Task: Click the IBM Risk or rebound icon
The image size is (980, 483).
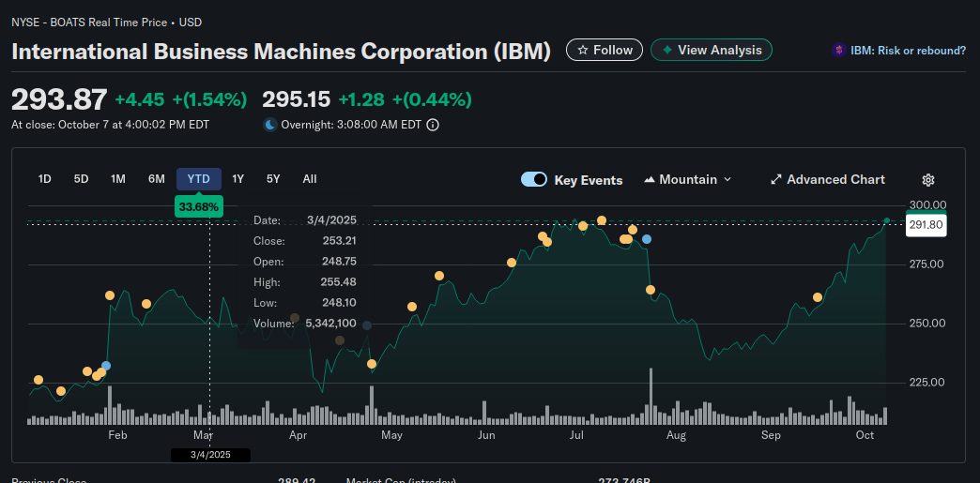Action: pyautogui.click(x=838, y=51)
